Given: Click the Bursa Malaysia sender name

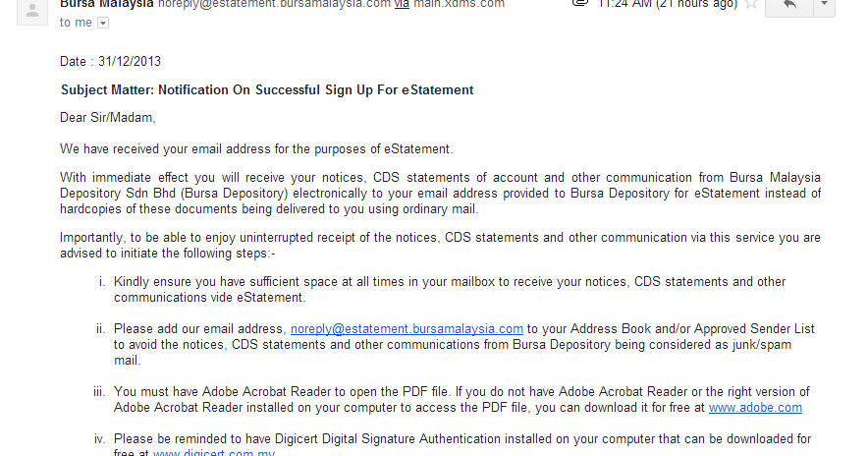Looking at the screenshot, I should [107, 5].
